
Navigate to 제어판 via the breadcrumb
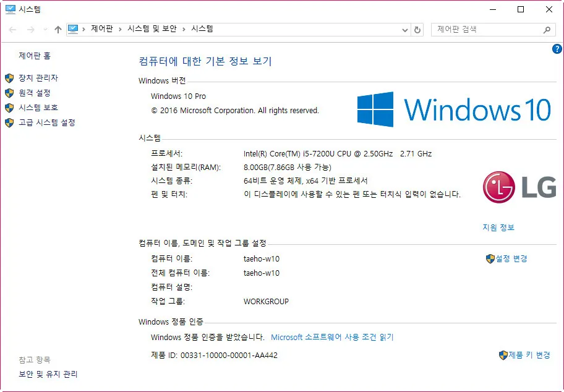[101, 28]
